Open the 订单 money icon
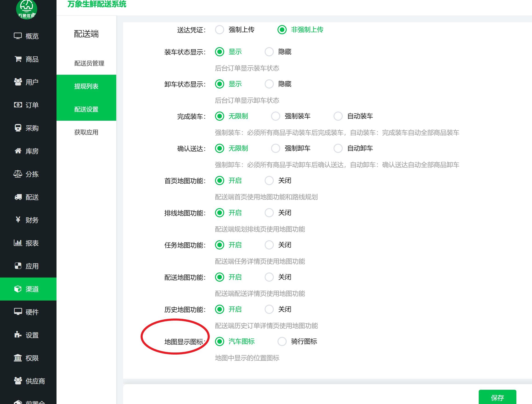532x404 pixels. [18, 105]
